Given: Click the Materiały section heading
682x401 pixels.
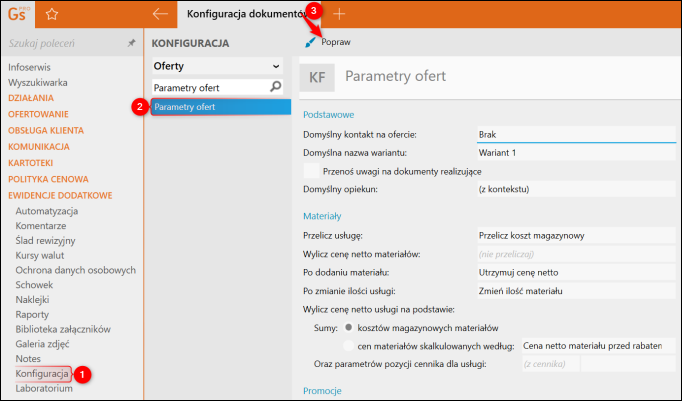Looking at the screenshot, I should pyautogui.click(x=322, y=216).
